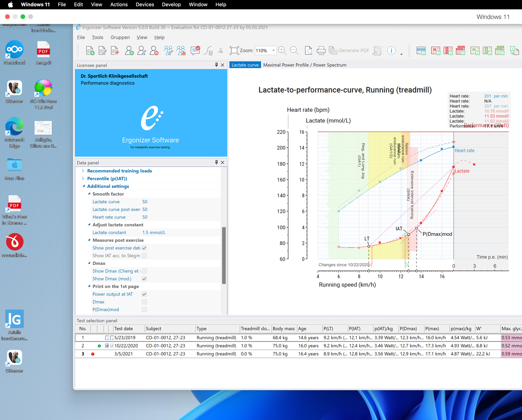Click the Generate PDF button

(349, 50)
